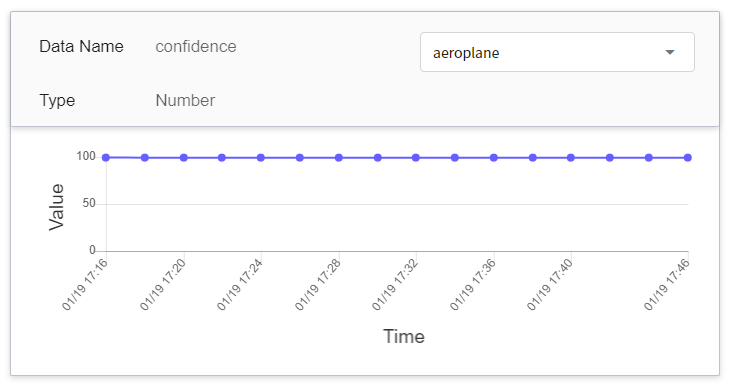Open the aeroplane category dropdown
730x385 pixels.
pos(557,52)
